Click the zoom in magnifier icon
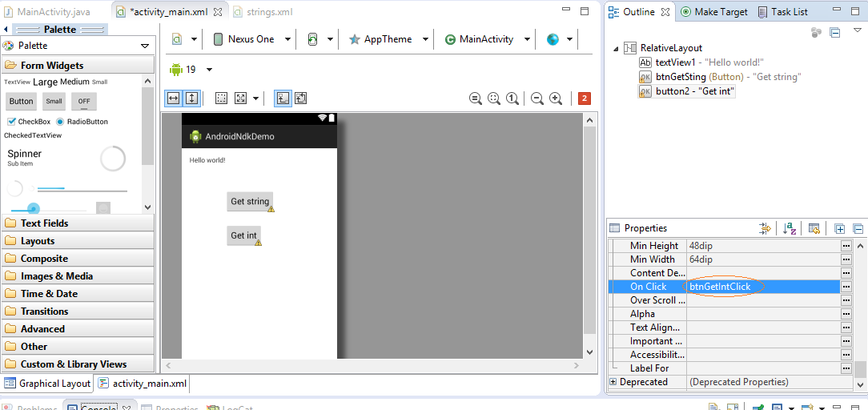Viewport: 868px width, 410px height. click(555, 98)
